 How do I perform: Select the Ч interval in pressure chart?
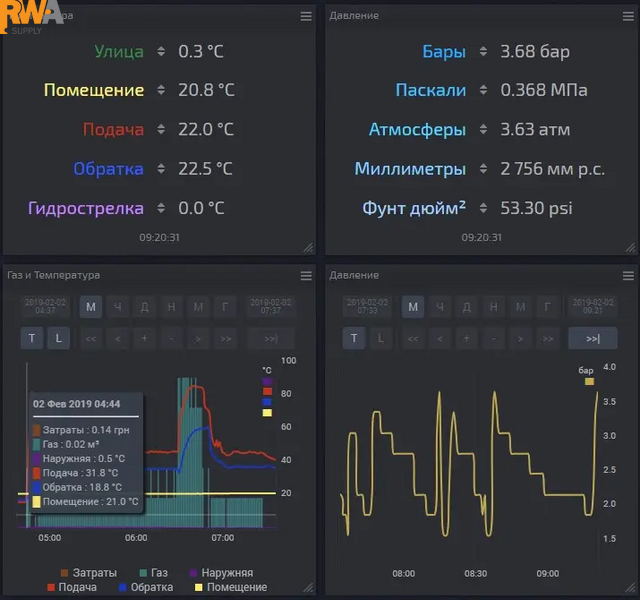click(x=440, y=307)
